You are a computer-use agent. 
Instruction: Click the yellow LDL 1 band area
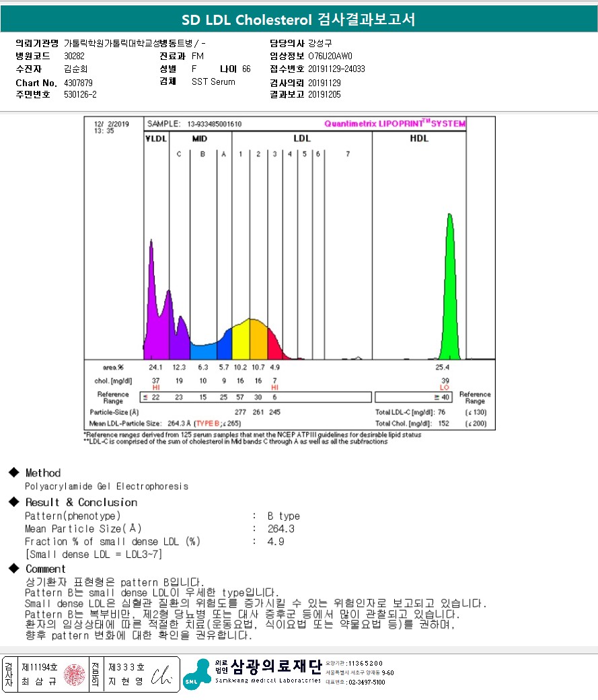(x=241, y=340)
